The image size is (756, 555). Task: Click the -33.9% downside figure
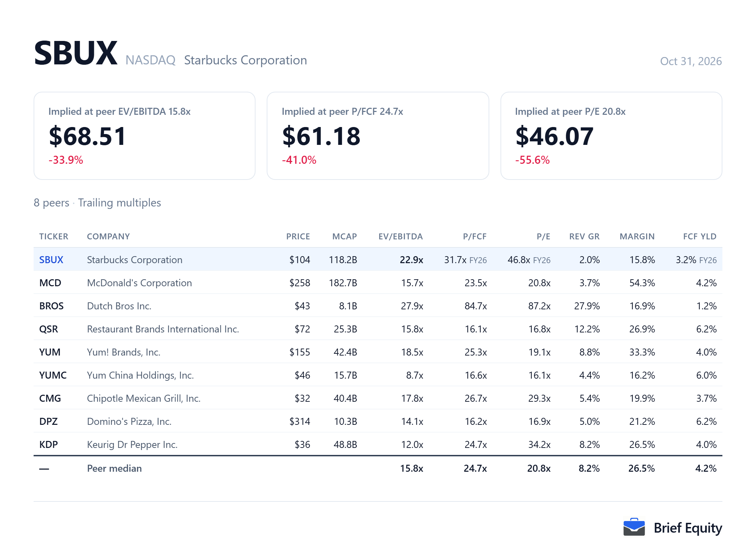66,160
